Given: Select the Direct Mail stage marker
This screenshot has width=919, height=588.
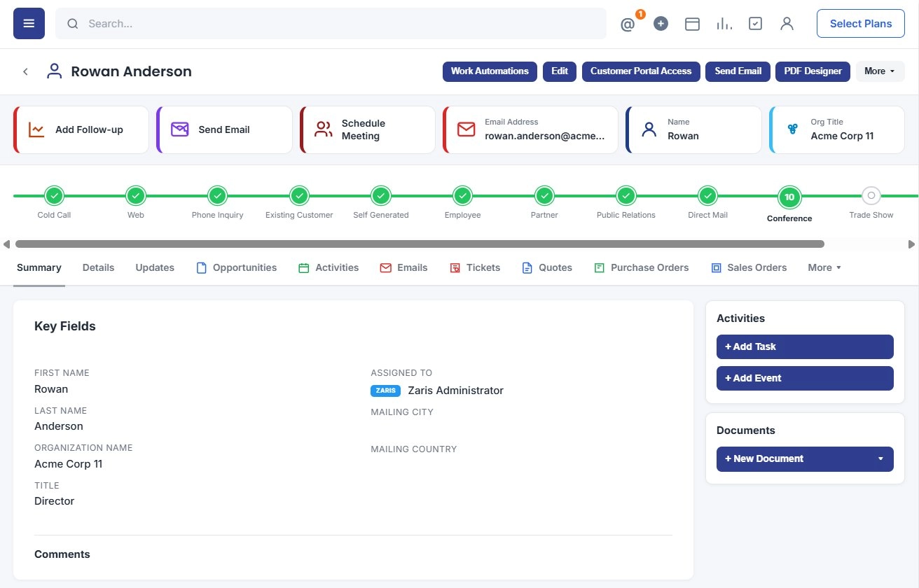Looking at the screenshot, I should pyautogui.click(x=707, y=196).
